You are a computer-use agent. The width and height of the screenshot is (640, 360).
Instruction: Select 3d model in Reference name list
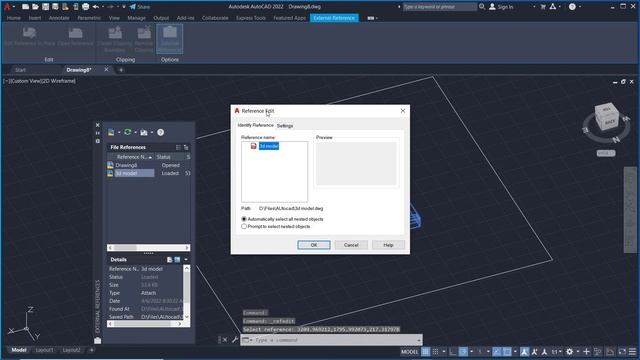tap(269, 146)
